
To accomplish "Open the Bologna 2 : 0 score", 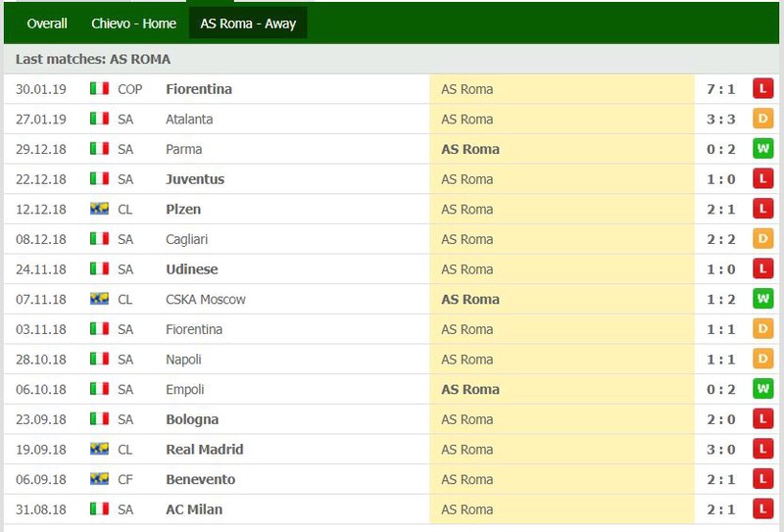I will pos(720,419).
